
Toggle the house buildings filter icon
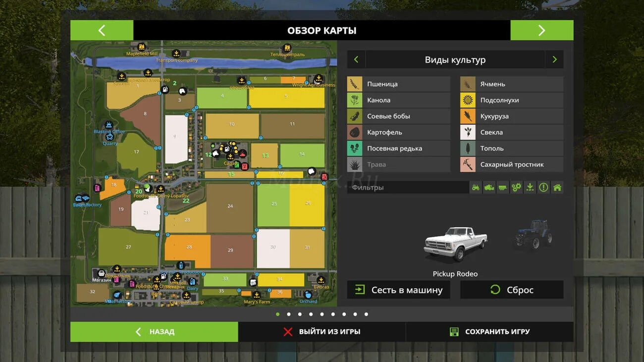point(557,187)
